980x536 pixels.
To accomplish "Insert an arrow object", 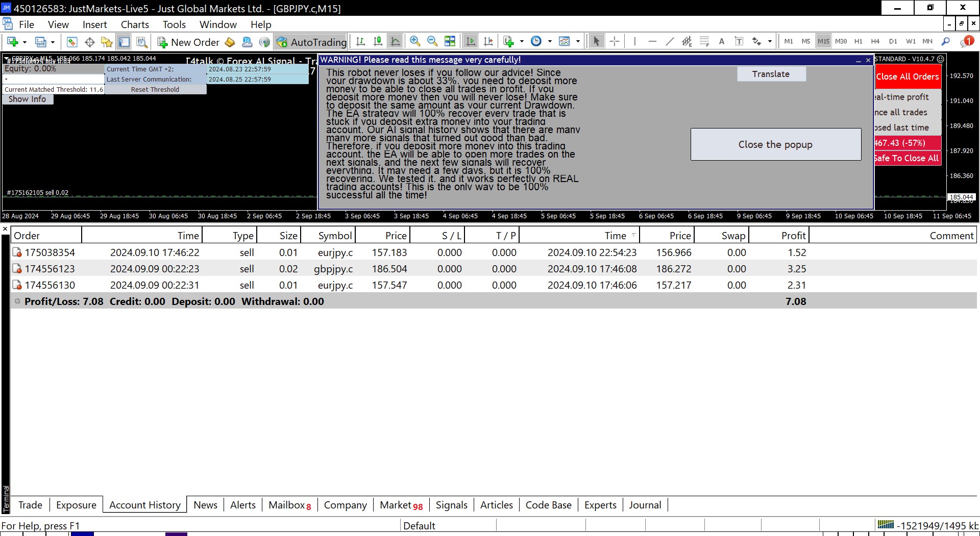I will pyautogui.click(x=756, y=42).
